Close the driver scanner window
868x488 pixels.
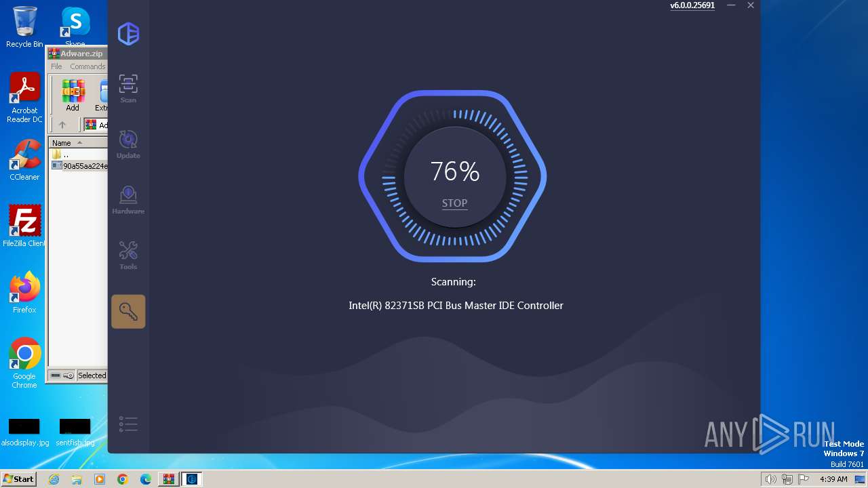pyautogui.click(x=751, y=5)
